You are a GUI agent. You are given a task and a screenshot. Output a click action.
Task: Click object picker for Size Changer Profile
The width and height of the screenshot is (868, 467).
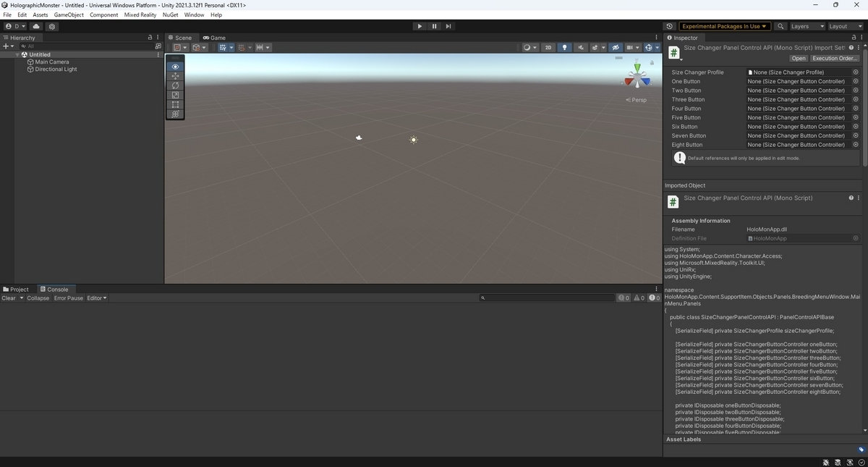coord(856,72)
